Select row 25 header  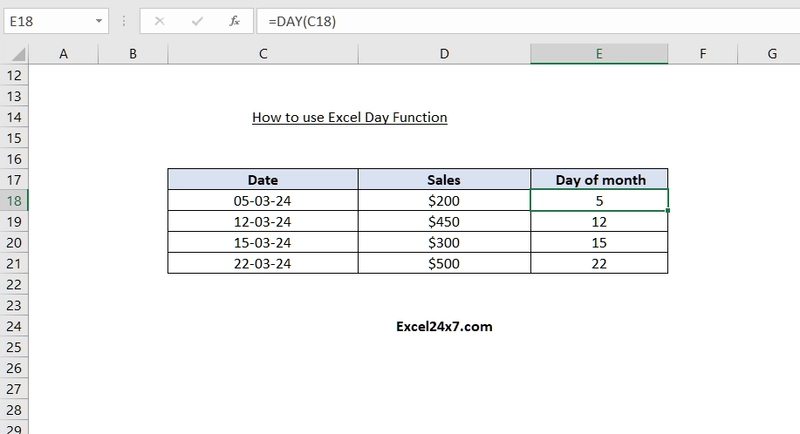pyautogui.click(x=14, y=347)
